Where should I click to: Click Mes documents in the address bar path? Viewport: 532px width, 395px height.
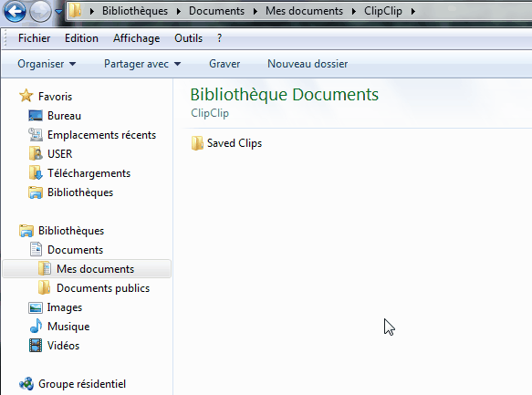click(304, 11)
